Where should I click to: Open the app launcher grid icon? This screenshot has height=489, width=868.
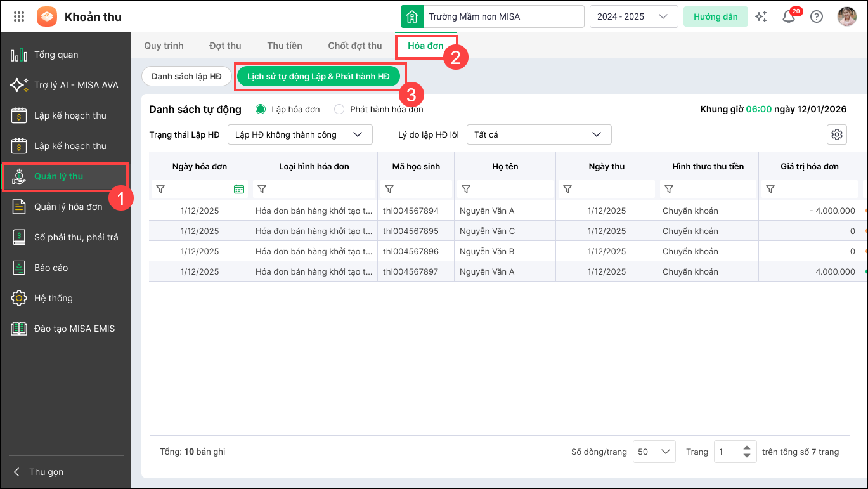(19, 17)
